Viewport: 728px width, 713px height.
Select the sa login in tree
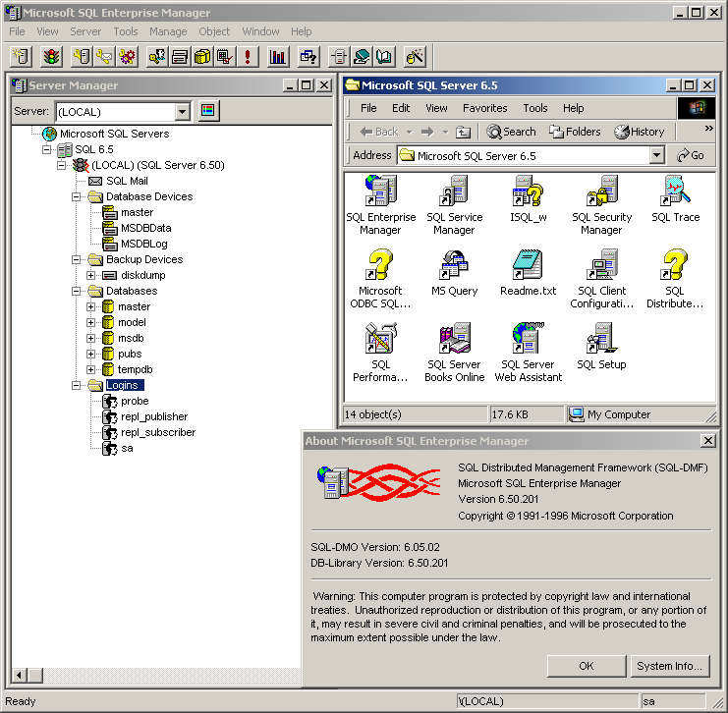tap(127, 448)
